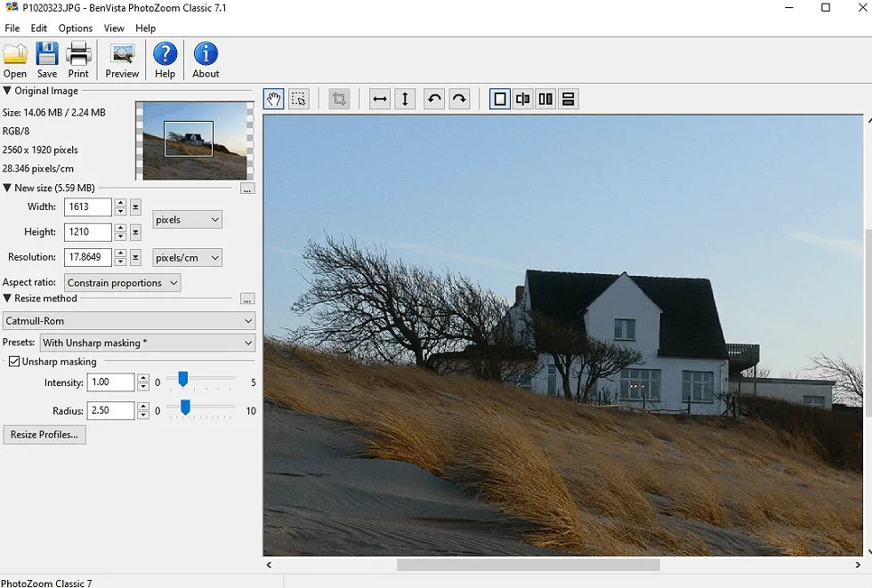The height and width of the screenshot is (588, 872).
Task: Disable the Unsharp masking checkbox
Action: click(15, 361)
